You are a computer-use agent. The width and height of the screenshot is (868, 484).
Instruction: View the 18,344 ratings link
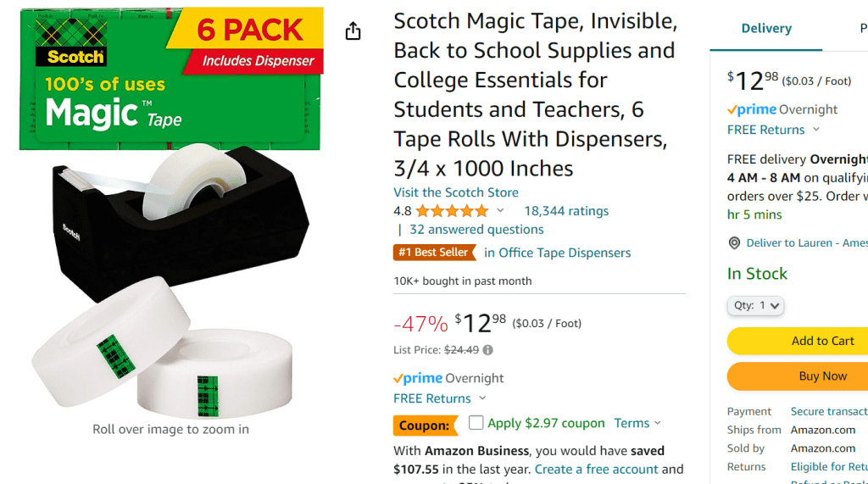[565, 211]
